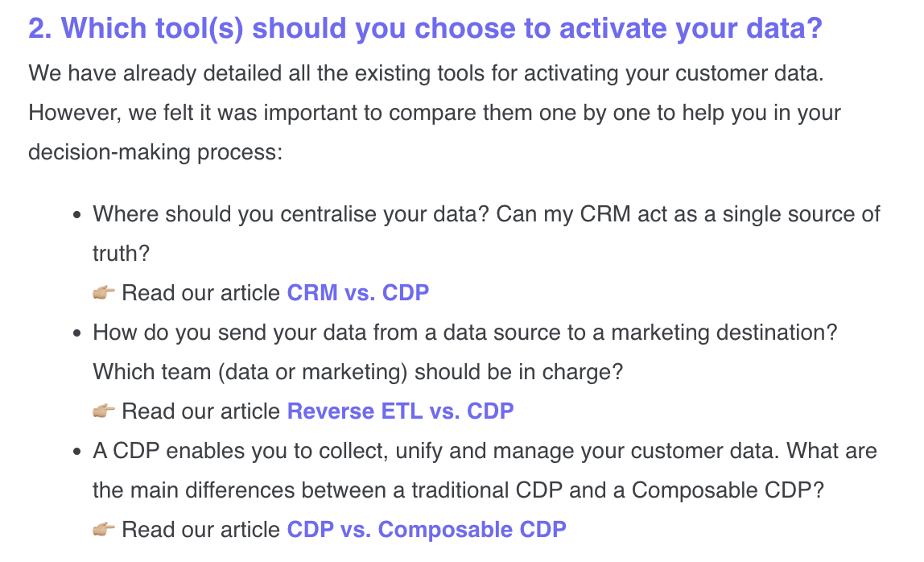Click the question 'Can my CRM act as'
This screenshot has height=562, width=924.
pos(688,214)
